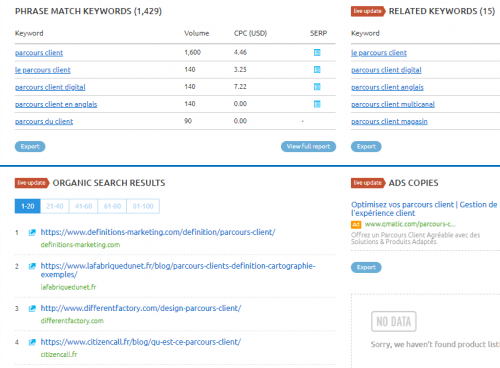Click Keyword header in Phrase Match table
500x368 pixels.
(29, 33)
